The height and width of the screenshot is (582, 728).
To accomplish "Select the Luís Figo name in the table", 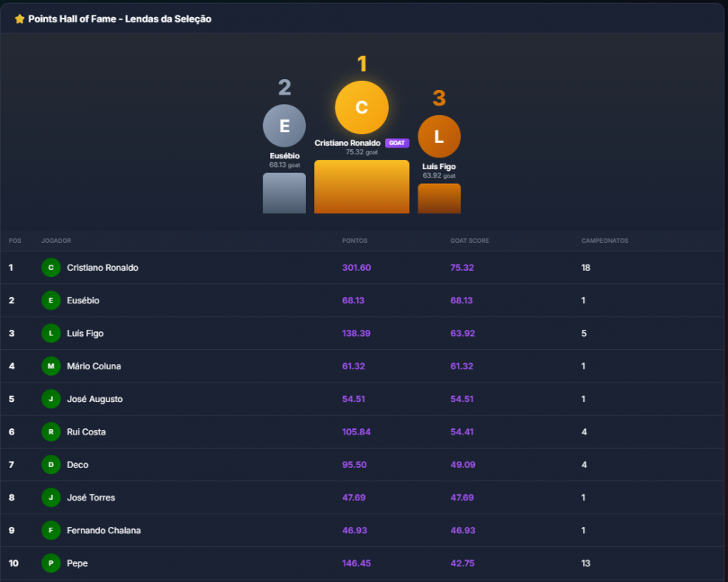I will click(85, 333).
